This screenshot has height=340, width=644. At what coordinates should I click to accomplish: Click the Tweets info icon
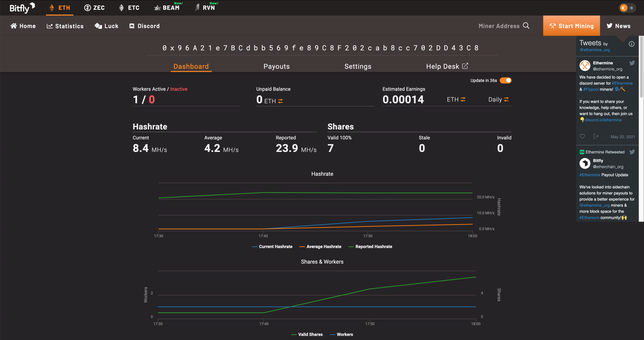(631, 44)
